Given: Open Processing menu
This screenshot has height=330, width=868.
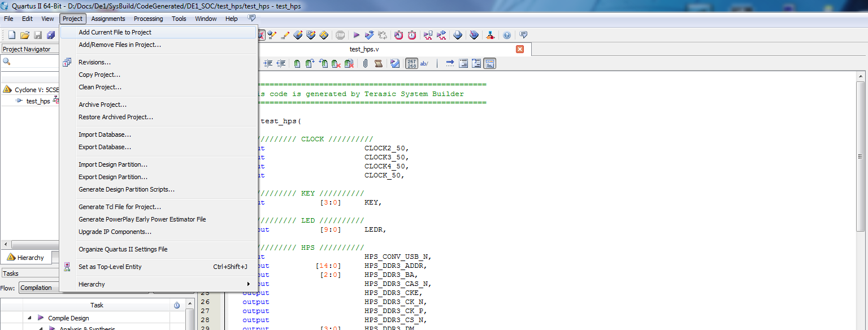Looking at the screenshot, I should pyautogui.click(x=148, y=19).
